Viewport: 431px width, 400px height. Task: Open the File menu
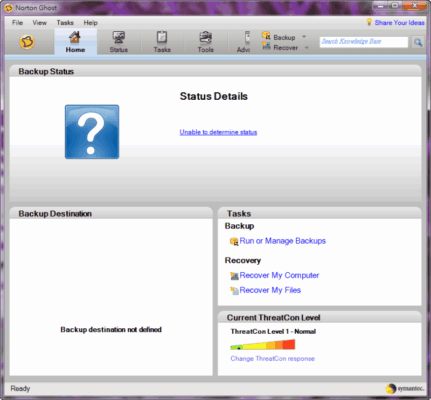[x=17, y=23]
